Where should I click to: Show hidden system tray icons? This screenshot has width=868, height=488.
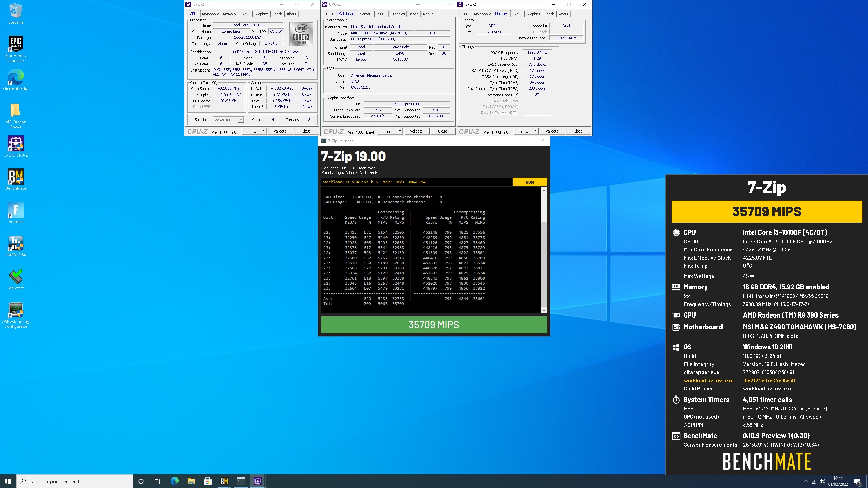point(806,481)
